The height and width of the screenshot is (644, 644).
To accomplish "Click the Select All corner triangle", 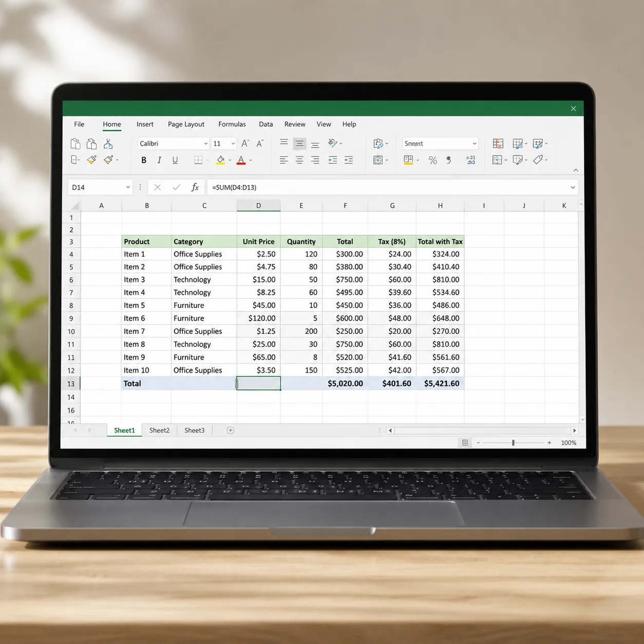I will coord(75,206).
